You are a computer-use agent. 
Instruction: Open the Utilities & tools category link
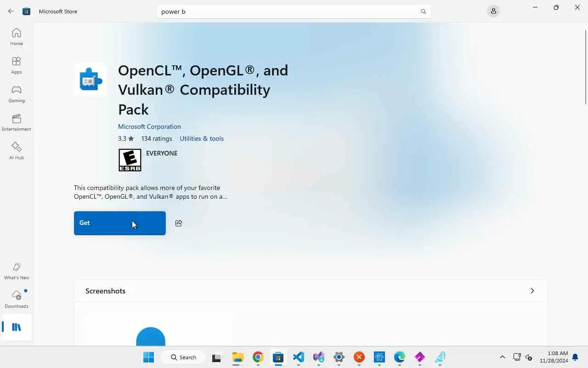[x=202, y=138]
